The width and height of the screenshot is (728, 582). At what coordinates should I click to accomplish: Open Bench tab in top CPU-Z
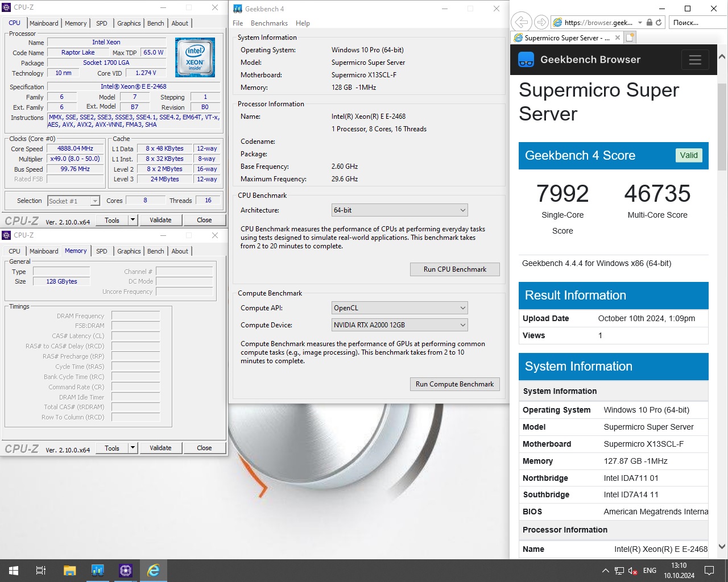tap(156, 23)
